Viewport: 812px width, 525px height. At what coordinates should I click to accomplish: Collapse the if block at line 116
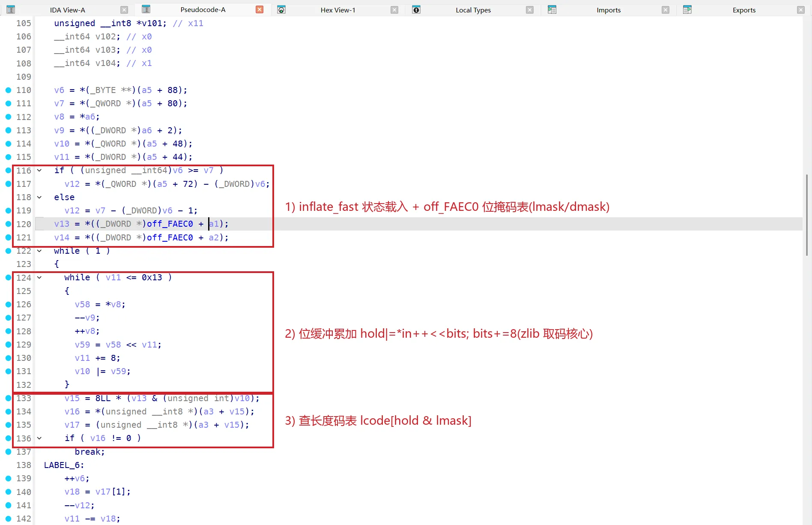tap(39, 171)
